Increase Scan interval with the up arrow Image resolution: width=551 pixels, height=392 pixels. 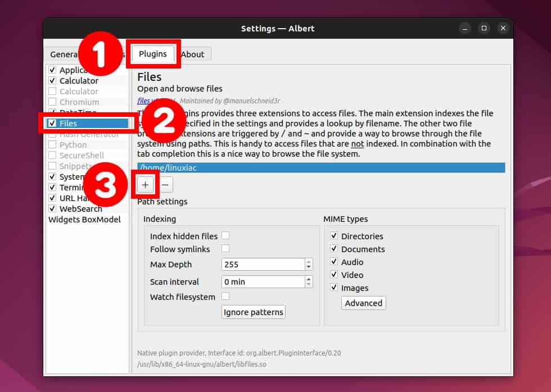[x=309, y=279]
